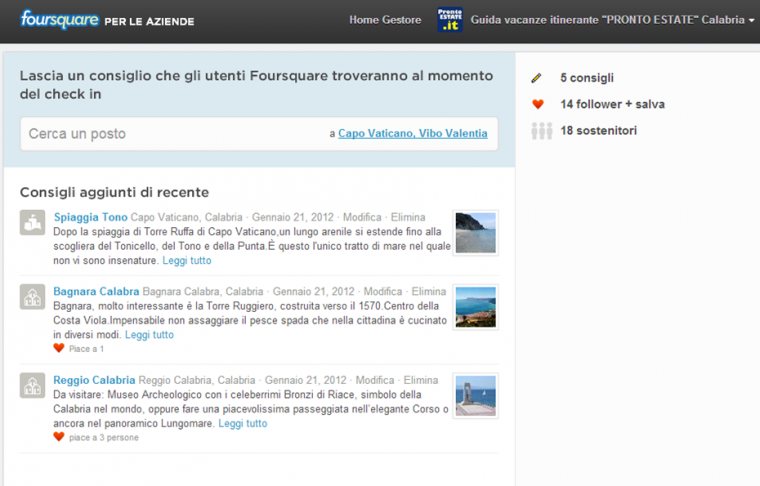Click Modifica on the Spiaggia Tono tip
This screenshot has width=760, height=486.
pyautogui.click(x=362, y=217)
